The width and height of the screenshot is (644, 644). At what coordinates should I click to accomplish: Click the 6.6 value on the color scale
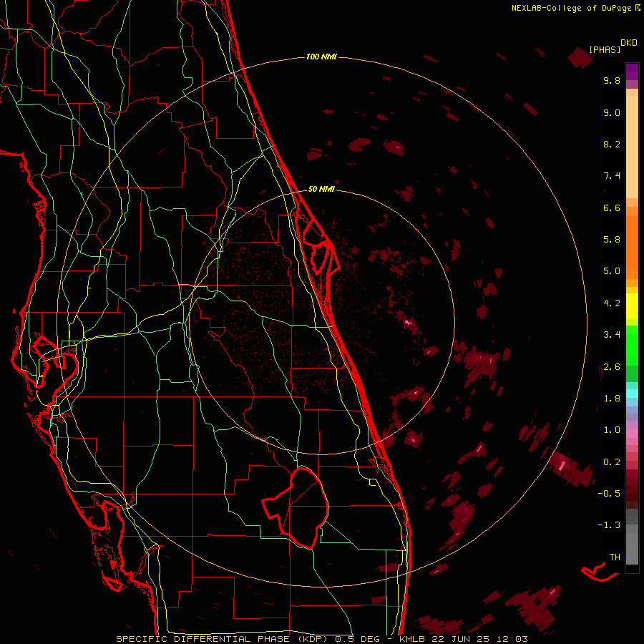612,208
